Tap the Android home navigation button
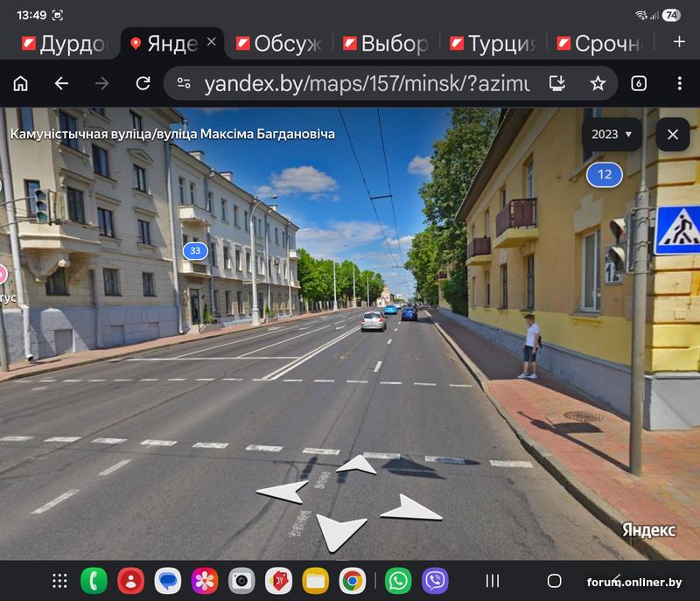The height and width of the screenshot is (601, 700). click(554, 581)
